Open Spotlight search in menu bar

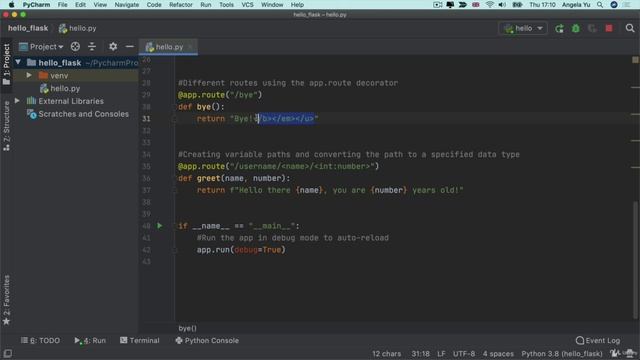600,5
